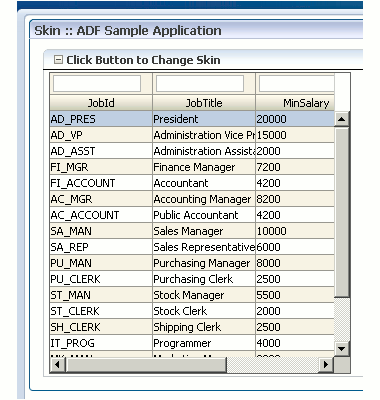Click the 15000 salary cell

coord(295,135)
